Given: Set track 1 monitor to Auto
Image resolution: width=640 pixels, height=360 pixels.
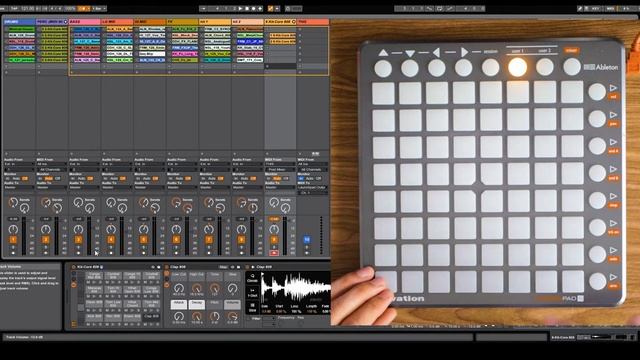Looking at the screenshot, I should 16,178.
